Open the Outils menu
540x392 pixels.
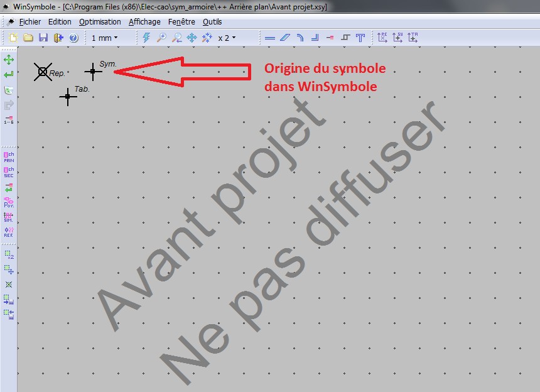(212, 21)
